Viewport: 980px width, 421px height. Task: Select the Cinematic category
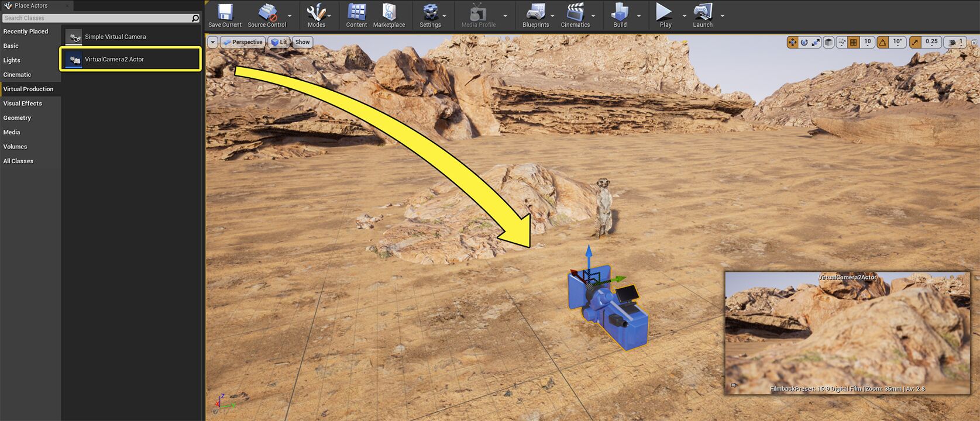(x=18, y=75)
